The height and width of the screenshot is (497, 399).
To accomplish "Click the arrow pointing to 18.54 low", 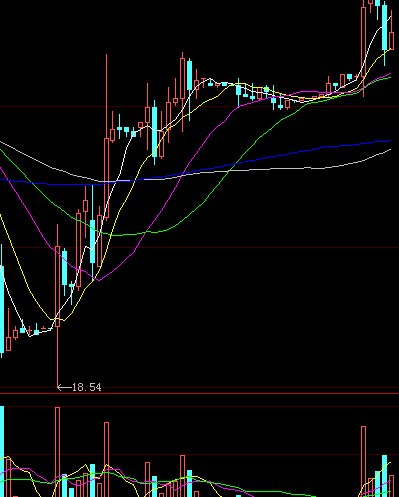I will 64,387.
